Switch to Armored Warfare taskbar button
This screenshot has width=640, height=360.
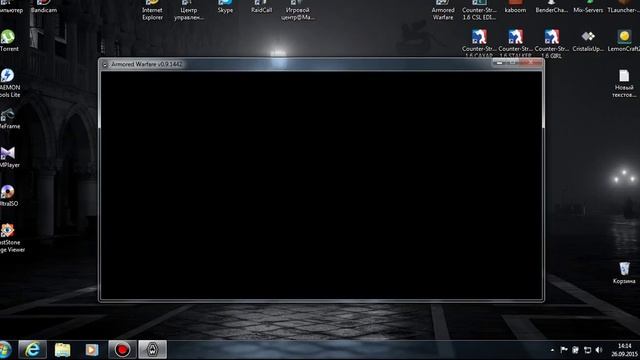(152, 350)
